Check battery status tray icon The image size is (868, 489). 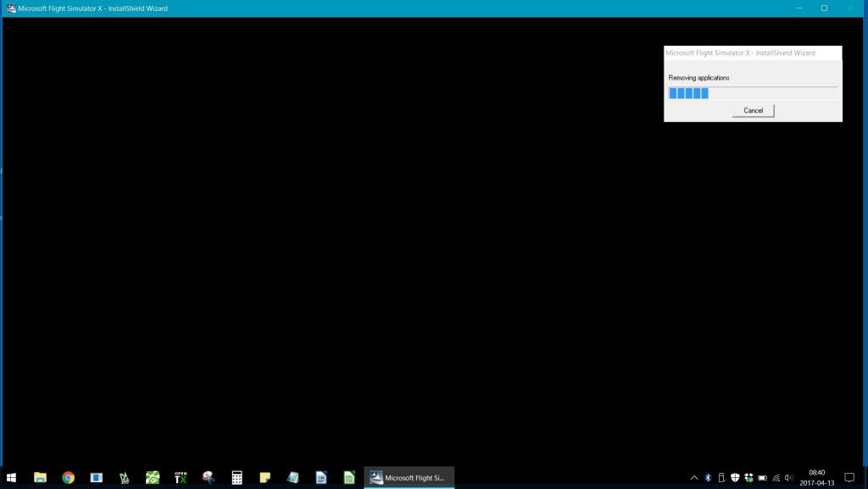click(762, 478)
